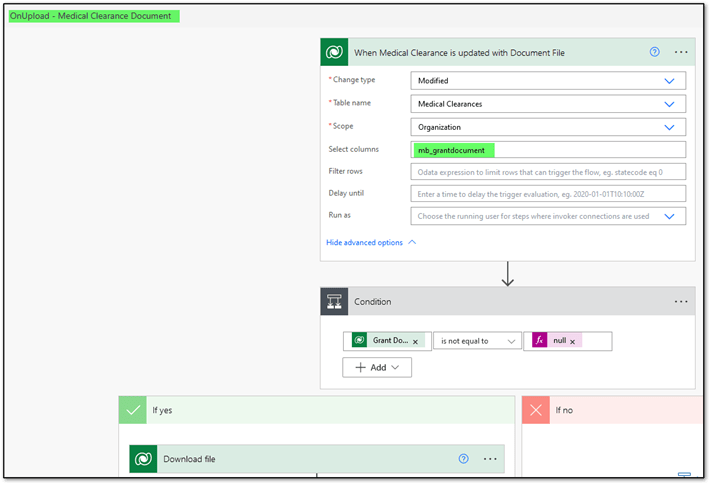Open the Run as dropdown

(x=669, y=216)
